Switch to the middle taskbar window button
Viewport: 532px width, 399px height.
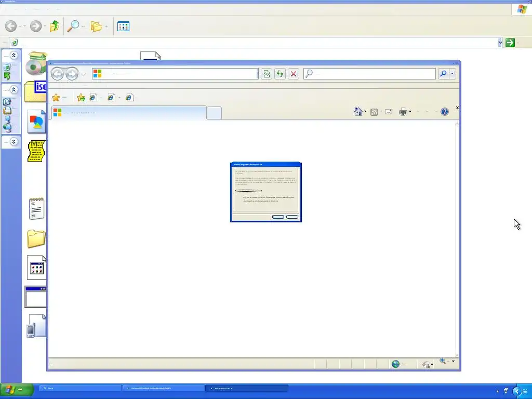(x=164, y=388)
